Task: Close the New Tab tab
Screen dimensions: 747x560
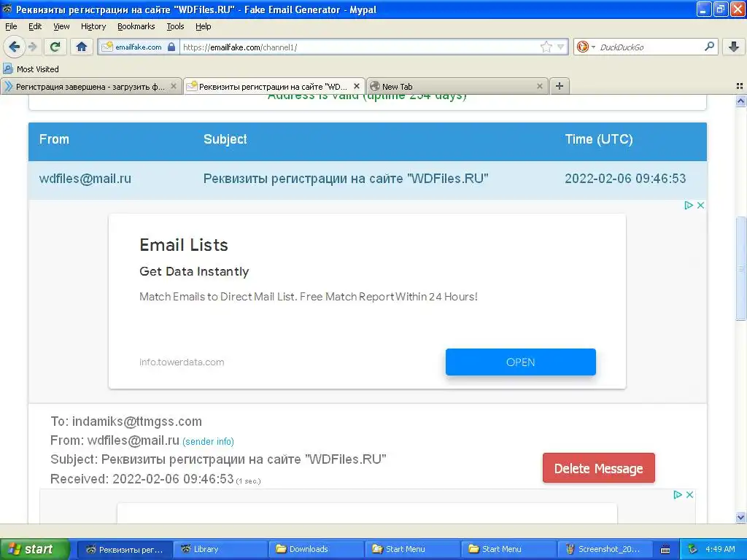Action: (539, 86)
